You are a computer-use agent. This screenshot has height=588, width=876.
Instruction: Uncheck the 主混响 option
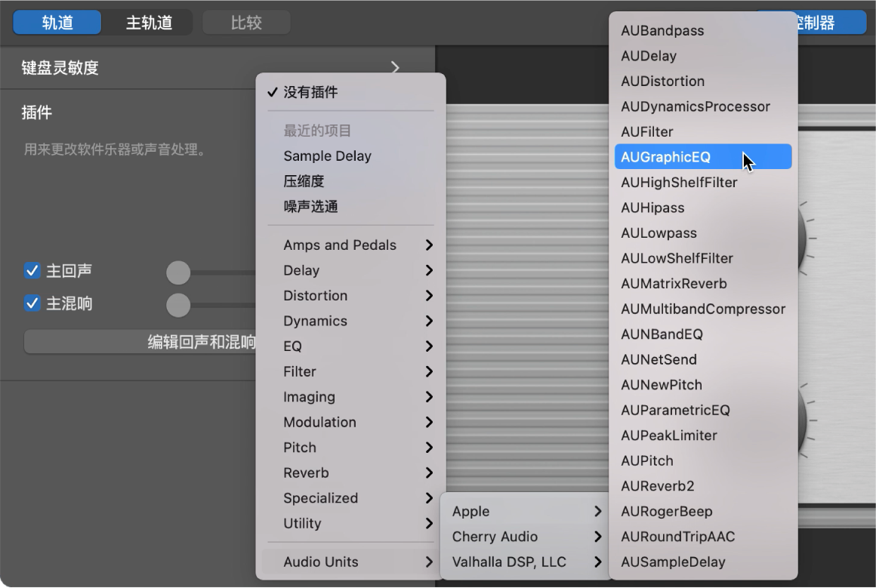31,303
